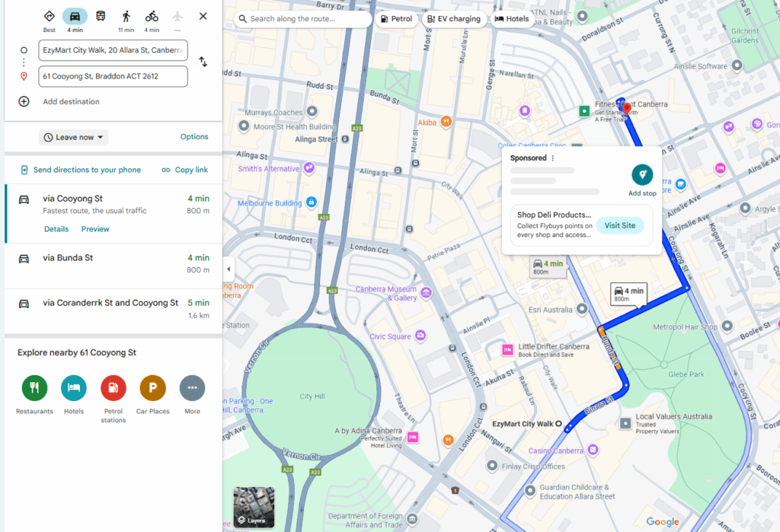Viewport: 780px width, 532px height.
Task: Select via Coranderrk St and Cooyong St route
Action: point(113,311)
